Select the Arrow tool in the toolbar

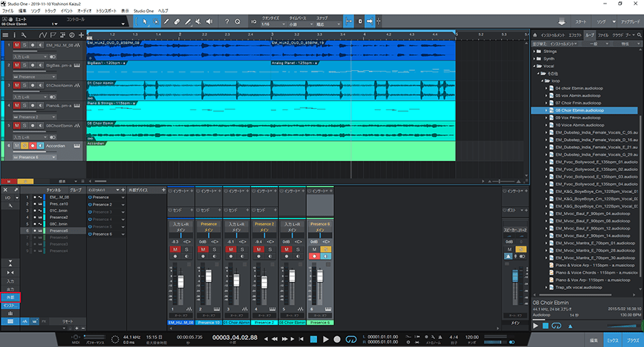point(145,22)
